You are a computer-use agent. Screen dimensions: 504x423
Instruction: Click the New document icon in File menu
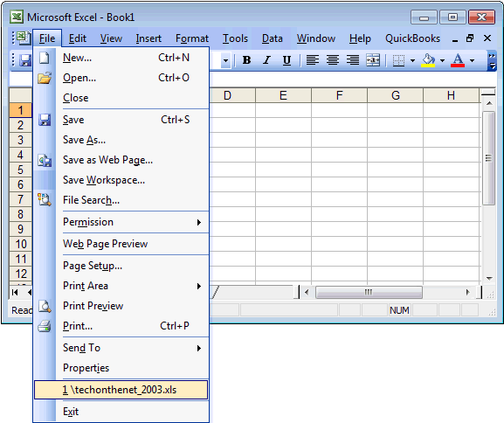[x=44, y=58]
